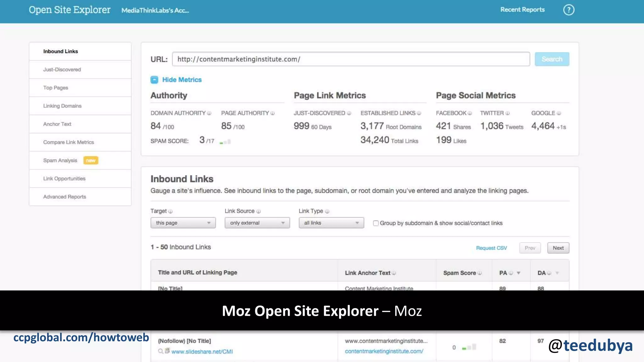The image size is (644, 362).
Task: Click the 421 Shares value
Action: [453, 126]
